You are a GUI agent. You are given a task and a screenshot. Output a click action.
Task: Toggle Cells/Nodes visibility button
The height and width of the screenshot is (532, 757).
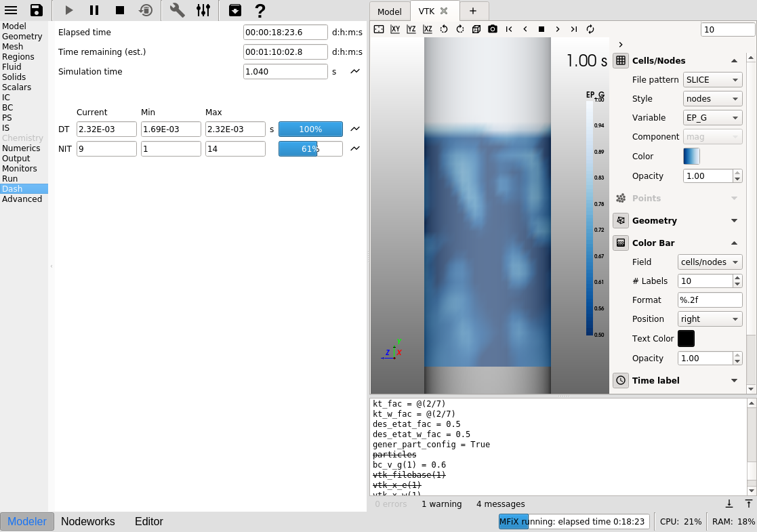coord(621,60)
